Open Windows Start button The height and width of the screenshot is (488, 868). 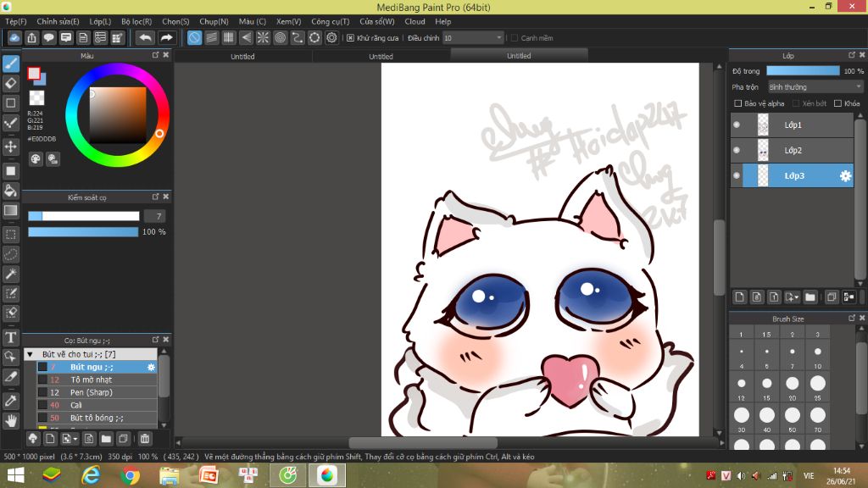pos(15,475)
